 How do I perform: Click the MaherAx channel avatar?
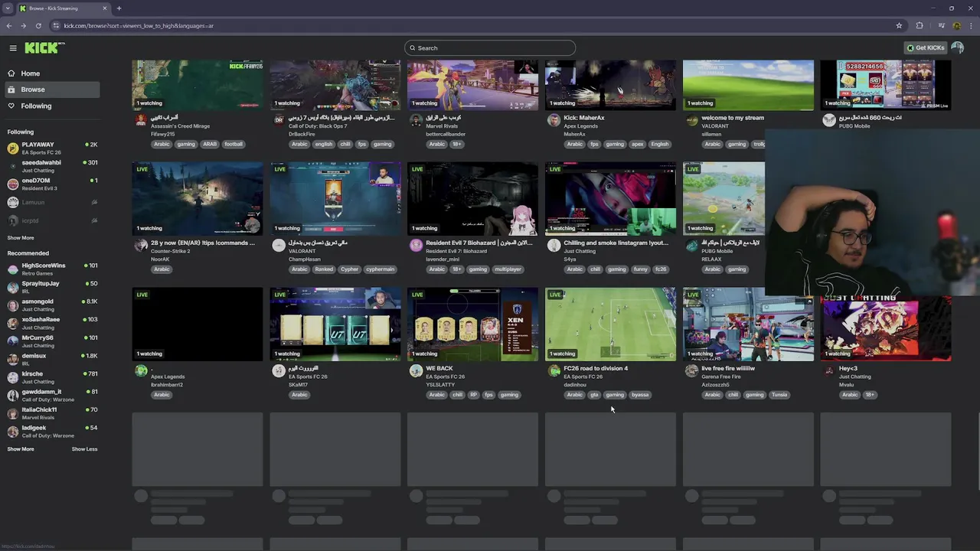pos(554,120)
